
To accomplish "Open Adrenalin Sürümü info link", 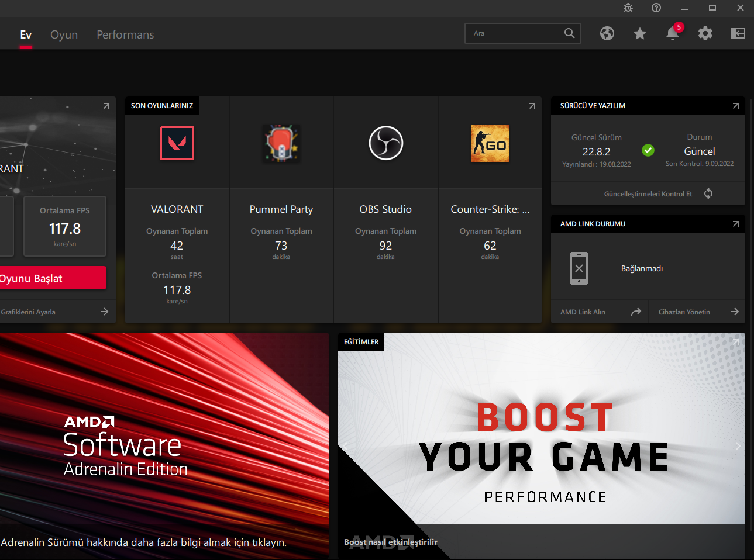I will pos(143,542).
